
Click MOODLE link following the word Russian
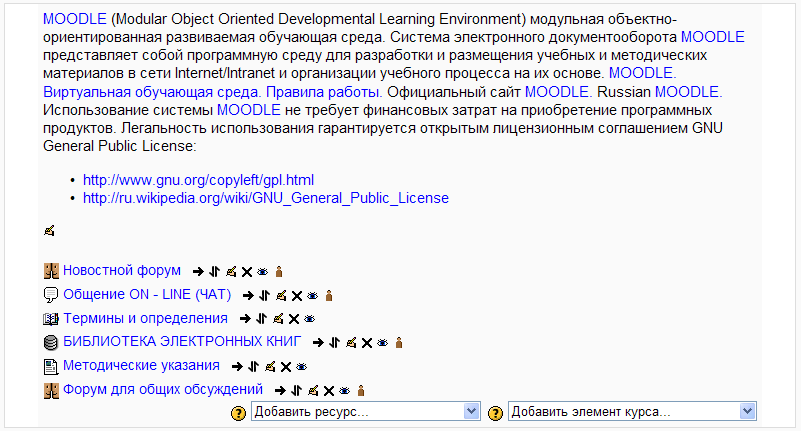688,92
